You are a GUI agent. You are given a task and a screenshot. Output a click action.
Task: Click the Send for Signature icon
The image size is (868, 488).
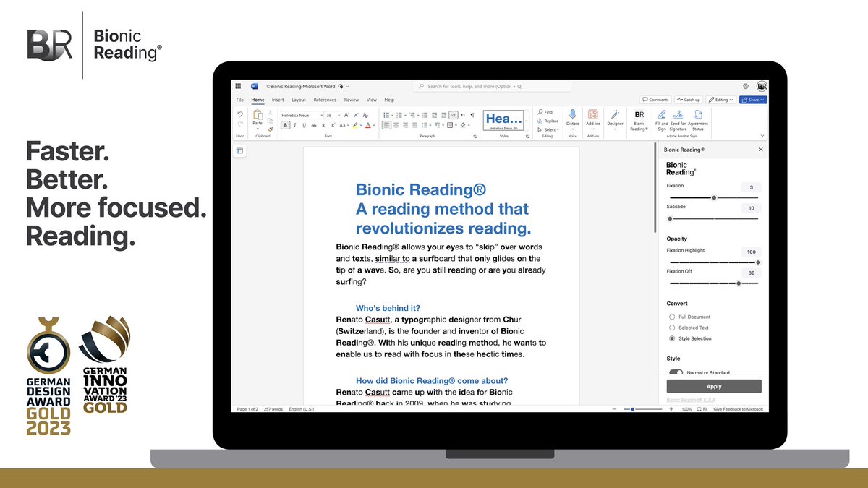[x=678, y=114]
